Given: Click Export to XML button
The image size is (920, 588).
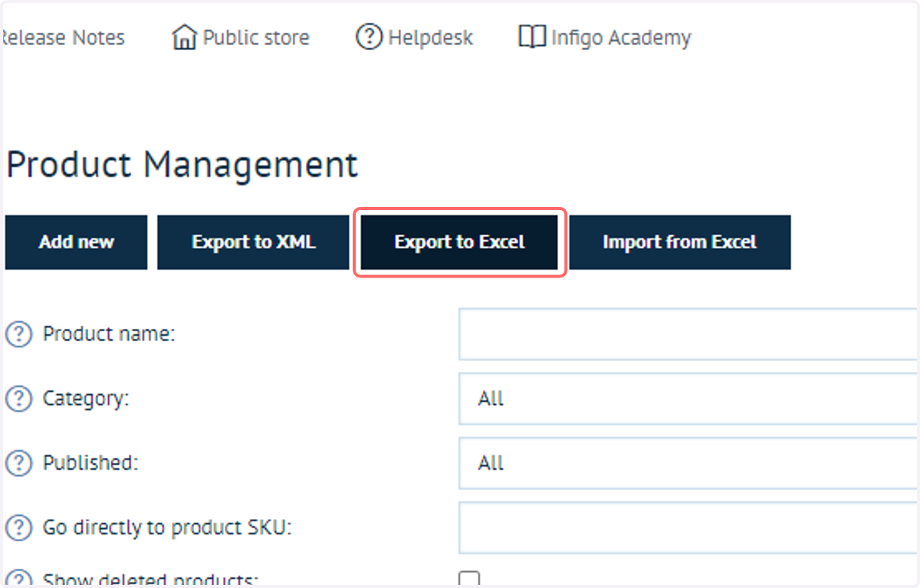Looking at the screenshot, I should click(254, 242).
